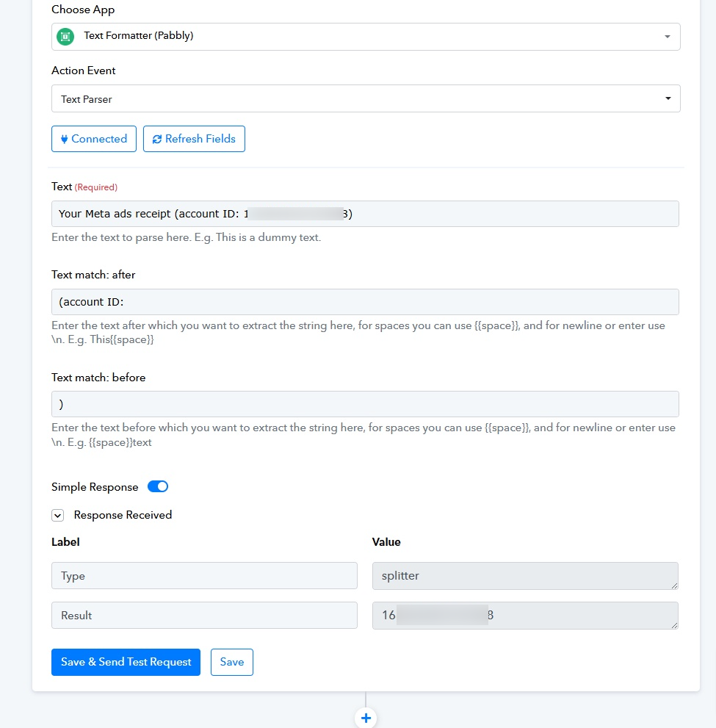Click the green Text Formatter app icon

point(65,36)
